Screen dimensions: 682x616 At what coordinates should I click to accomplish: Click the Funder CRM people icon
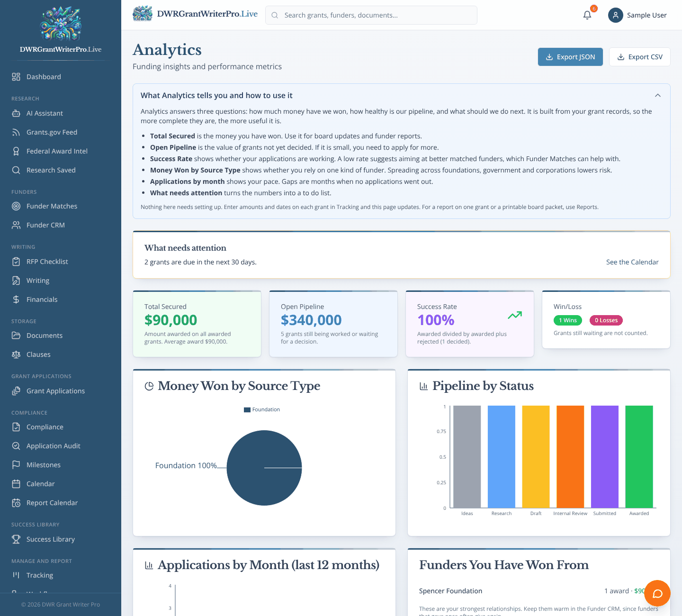(x=16, y=225)
